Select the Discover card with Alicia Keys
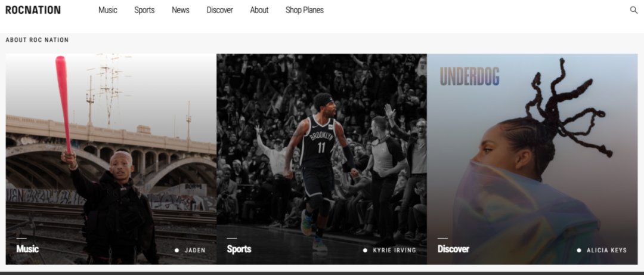Viewport: 644px width, 275px height. tap(532, 159)
